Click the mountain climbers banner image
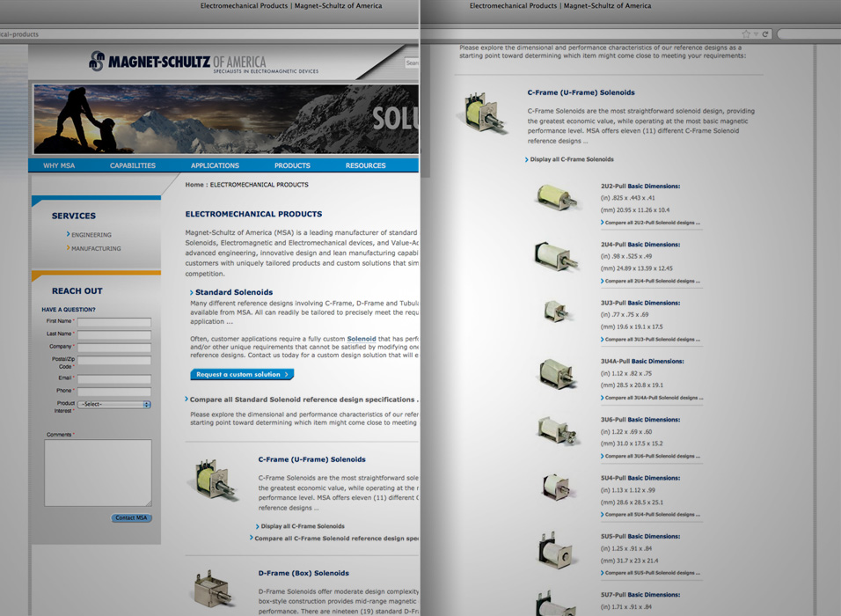The image size is (841, 616). pos(226,119)
